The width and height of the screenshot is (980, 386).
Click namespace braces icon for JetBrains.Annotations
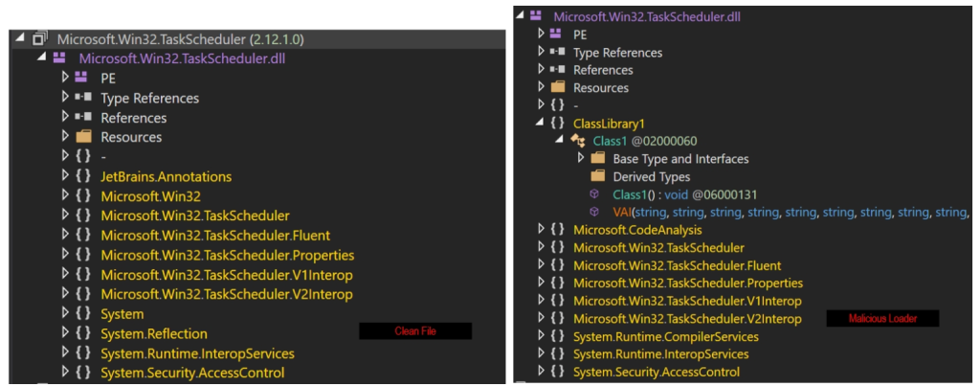click(83, 176)
